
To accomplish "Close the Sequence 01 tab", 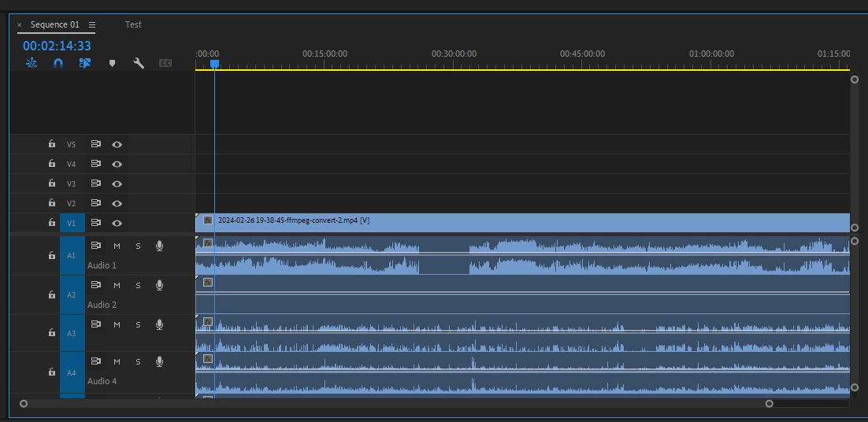I will coord(20,25).
